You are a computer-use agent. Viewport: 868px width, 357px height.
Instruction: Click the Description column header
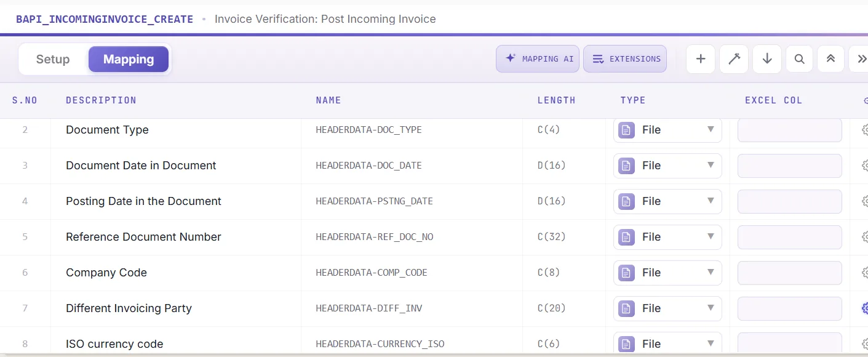(101, 100)
